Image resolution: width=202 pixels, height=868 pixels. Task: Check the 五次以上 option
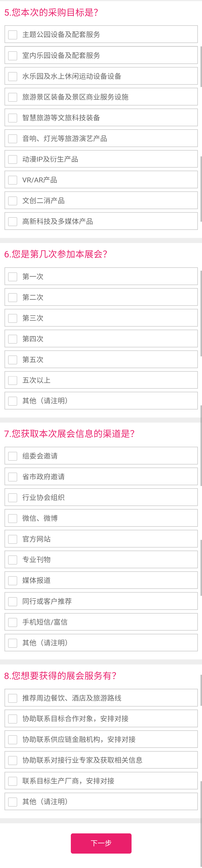coord(101,380)
